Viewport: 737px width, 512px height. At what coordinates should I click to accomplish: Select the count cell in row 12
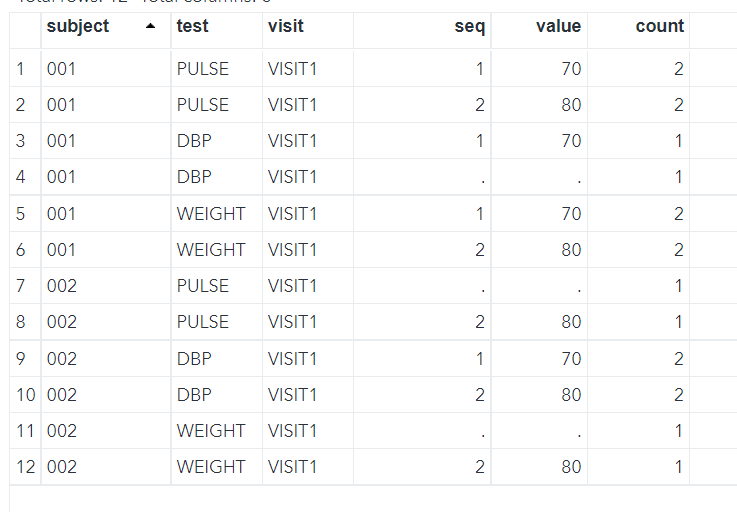(x=678, y=467)
